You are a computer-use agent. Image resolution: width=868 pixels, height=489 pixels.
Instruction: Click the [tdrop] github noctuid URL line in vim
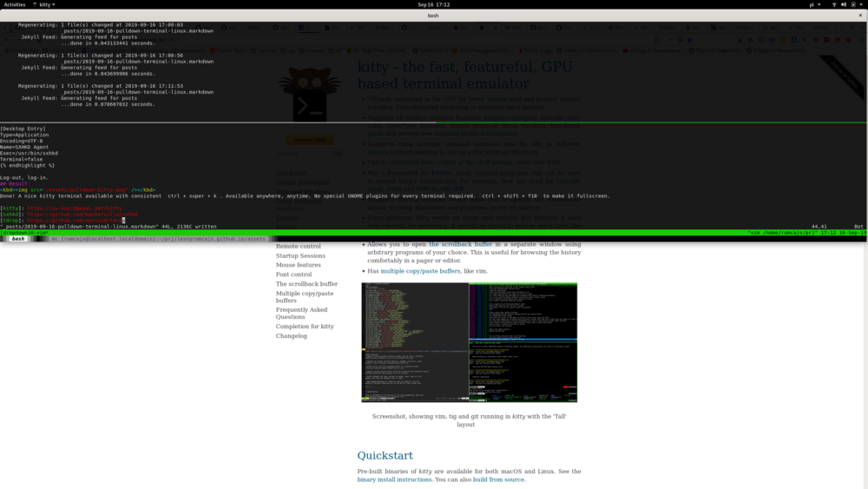tap(62, 221)
